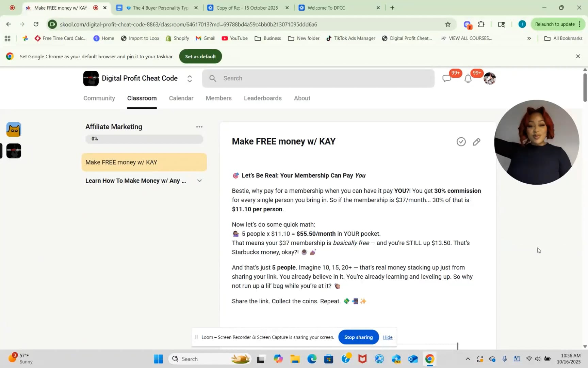Open File Explorer from taskbar
Image resolution: width=588 pixels, height=368 pixels.
pyautogui.click(x=295, y=359)
